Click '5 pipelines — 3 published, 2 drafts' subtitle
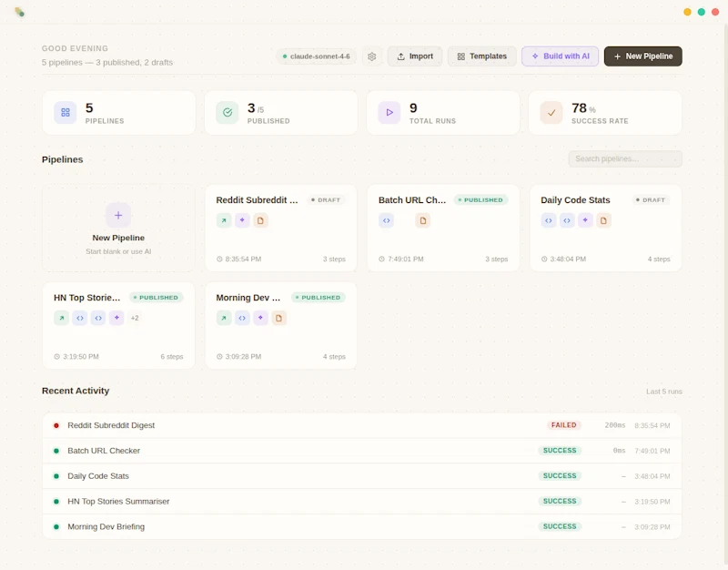 tap(107, 62)
